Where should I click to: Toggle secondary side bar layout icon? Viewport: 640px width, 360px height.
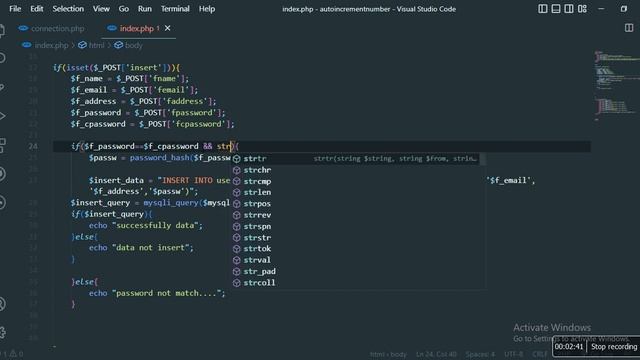point(569,9)
